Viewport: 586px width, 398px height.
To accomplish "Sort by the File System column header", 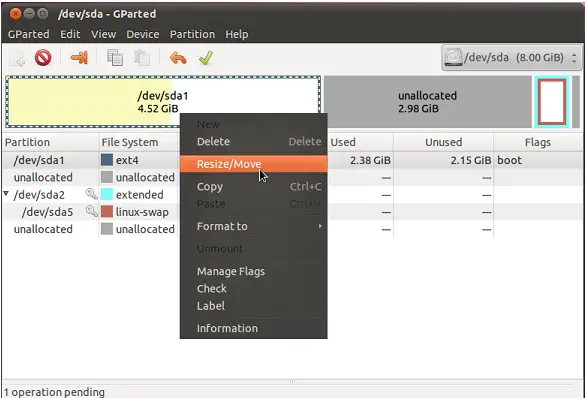I will 138,142.
